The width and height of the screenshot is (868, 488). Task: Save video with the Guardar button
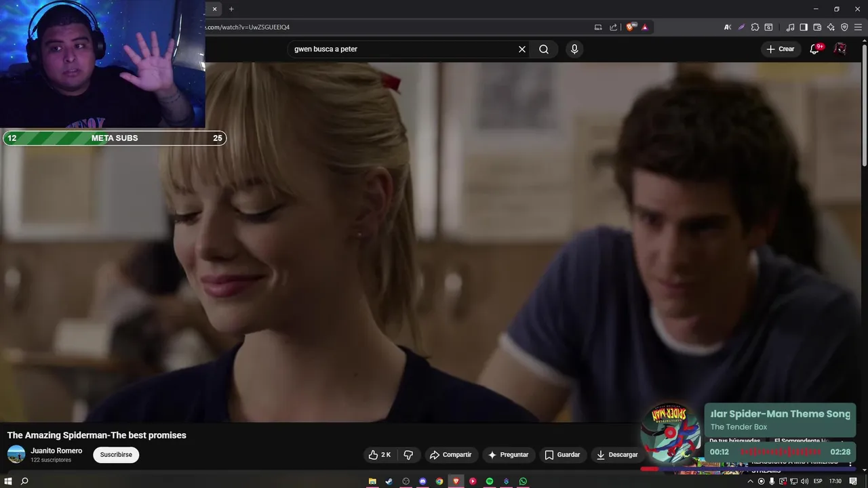pos(562,455)
